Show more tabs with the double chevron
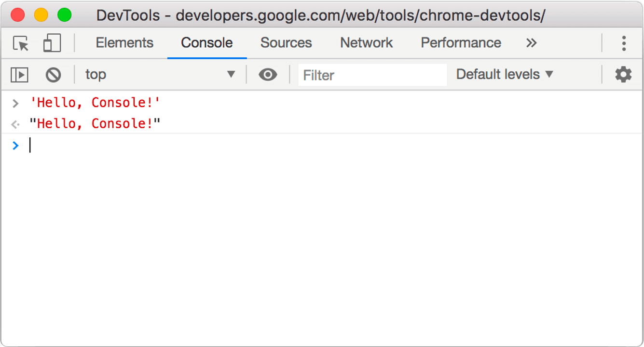This screenshot has height=347, width=644. click(531, 43)
